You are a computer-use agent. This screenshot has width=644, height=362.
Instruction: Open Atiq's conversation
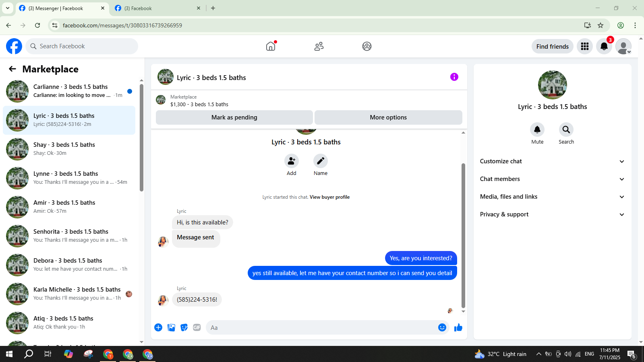tap(69, 323)
